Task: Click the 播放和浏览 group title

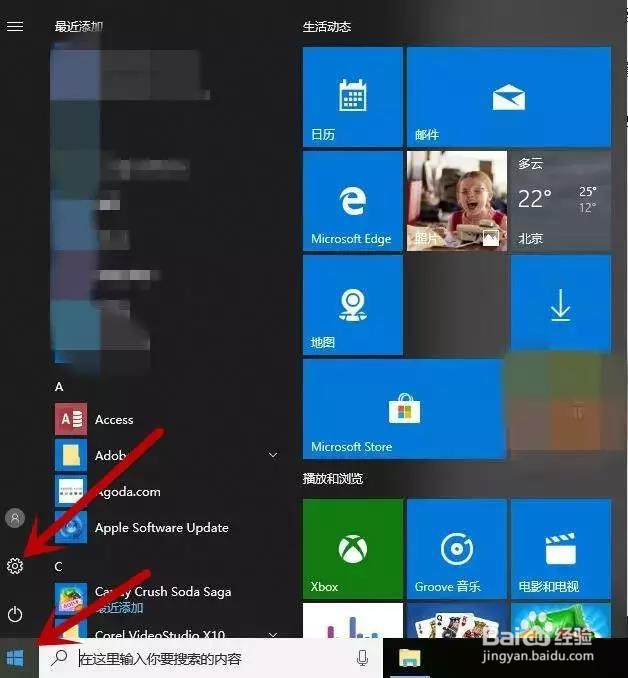Action: pos(333,479)
